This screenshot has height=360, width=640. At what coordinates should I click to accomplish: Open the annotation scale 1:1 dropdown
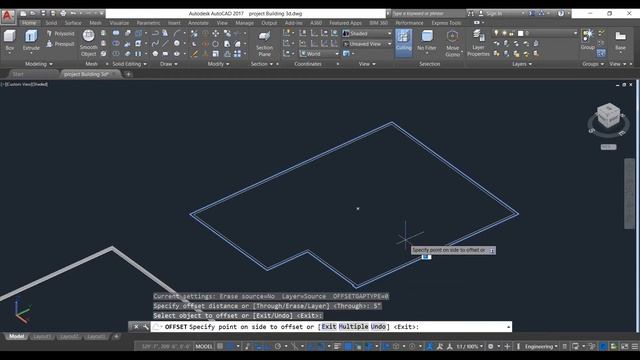click(469, 347)
